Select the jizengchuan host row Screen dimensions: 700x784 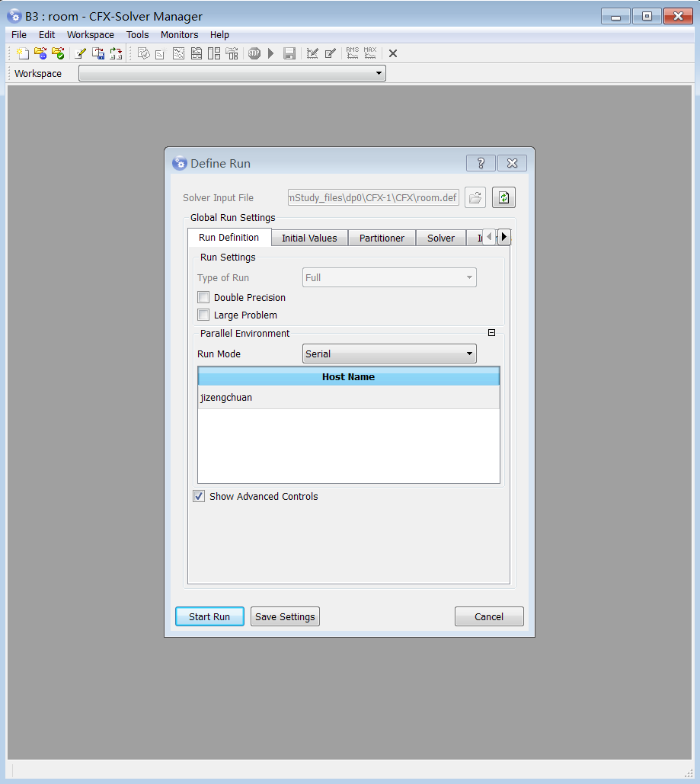coord(349,398)
